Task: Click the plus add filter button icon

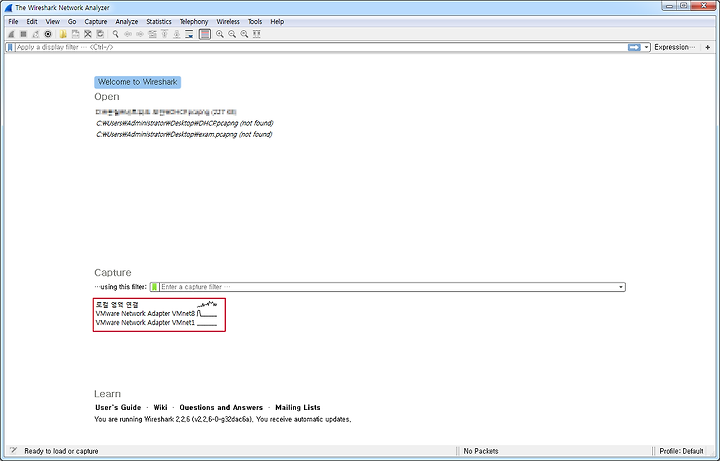Action: click(x=708, y=47)
